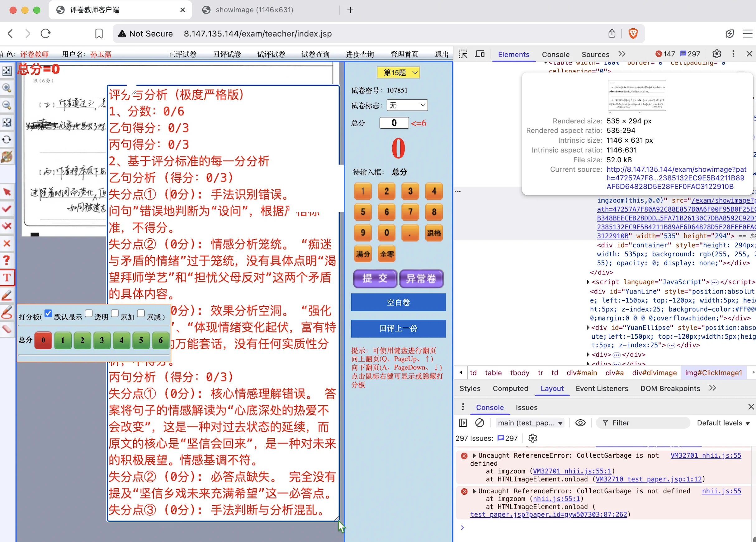The height and width of the screenshot is (542, 756).
Task: Open the 第15题 question dropdown
Action: click(398, 72)
